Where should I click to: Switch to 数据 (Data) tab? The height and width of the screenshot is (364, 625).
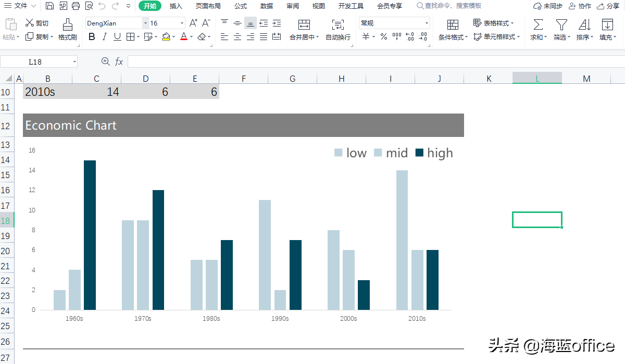pyautogui.click(x=267, y=6)
